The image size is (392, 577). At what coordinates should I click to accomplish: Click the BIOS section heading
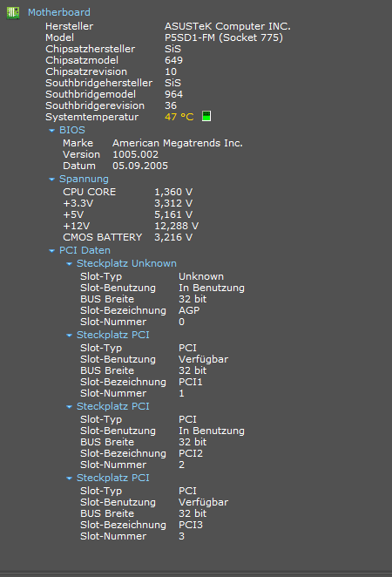72,130
